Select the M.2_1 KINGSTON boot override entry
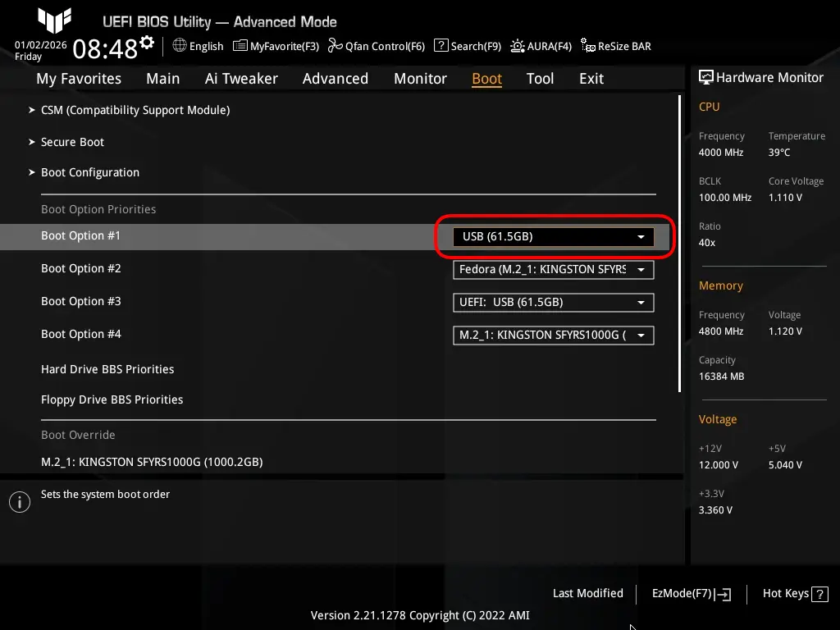Viewport: 840px width, 630px height. (x=152, y=462)
